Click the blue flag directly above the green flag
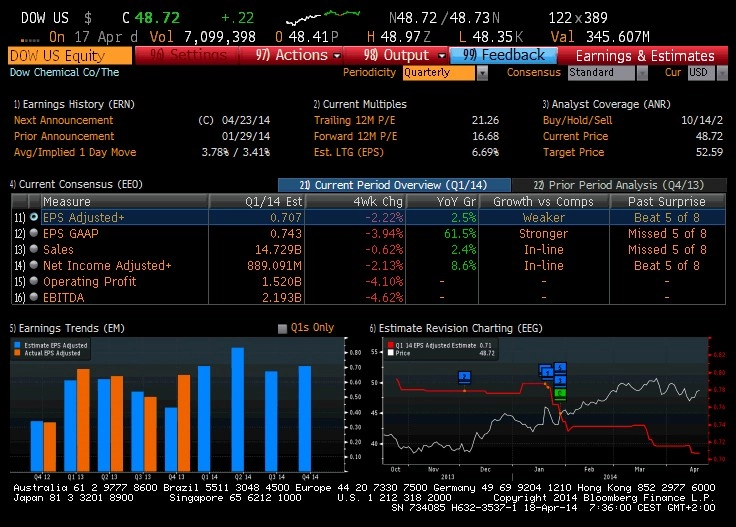Screen dimensions: 736x527 [x=560, y=380]
